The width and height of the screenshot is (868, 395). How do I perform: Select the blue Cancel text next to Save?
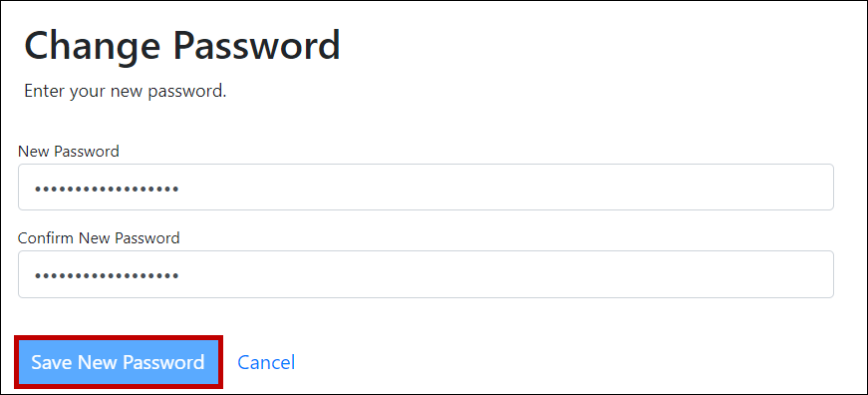[x=266, y=362]
